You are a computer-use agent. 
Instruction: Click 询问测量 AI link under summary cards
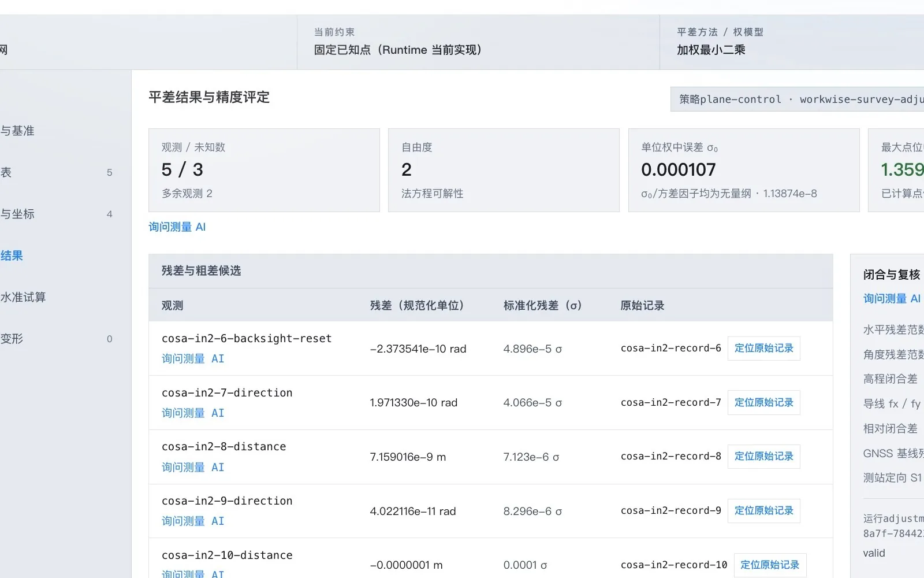pos(177,227)
